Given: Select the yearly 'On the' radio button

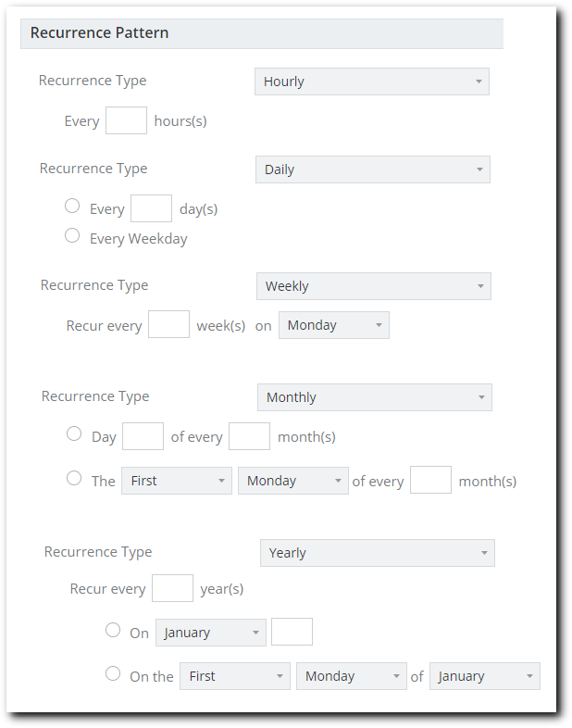Looking at the screenshot, I should click(113, 673).
